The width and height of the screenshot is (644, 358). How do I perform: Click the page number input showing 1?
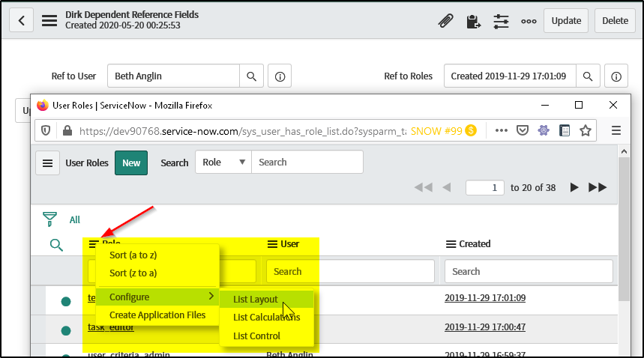click(484, 188)
